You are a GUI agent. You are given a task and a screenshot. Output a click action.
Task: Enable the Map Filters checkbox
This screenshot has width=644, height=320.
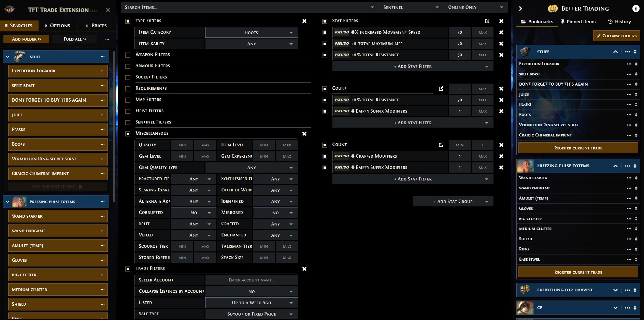click(128, 100)
